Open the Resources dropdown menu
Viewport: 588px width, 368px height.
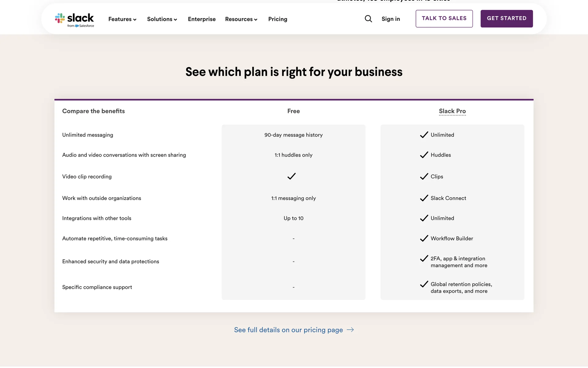point(241,19)
